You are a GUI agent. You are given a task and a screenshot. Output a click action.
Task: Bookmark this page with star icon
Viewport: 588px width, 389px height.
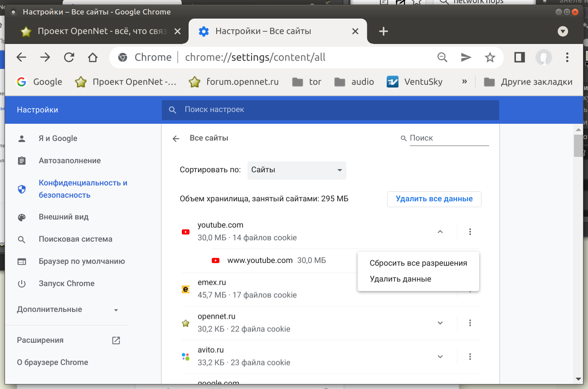[490, 57]
